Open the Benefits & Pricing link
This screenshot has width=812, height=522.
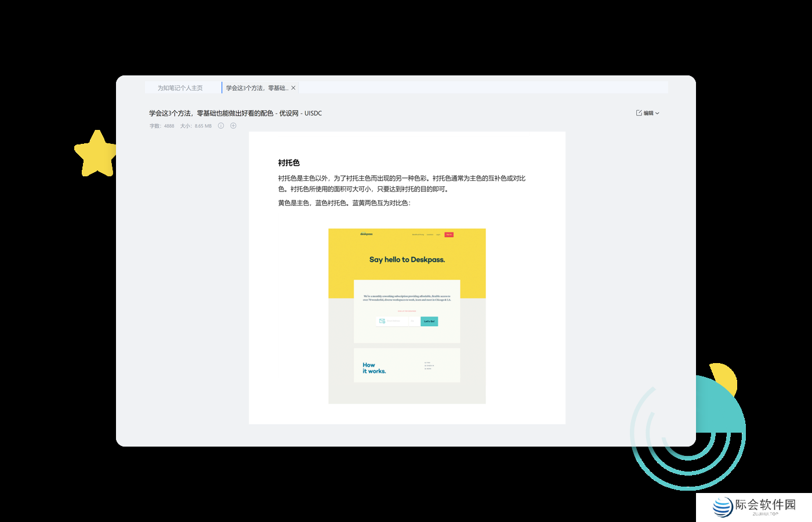pyautogui.click(x=418, y=234)
